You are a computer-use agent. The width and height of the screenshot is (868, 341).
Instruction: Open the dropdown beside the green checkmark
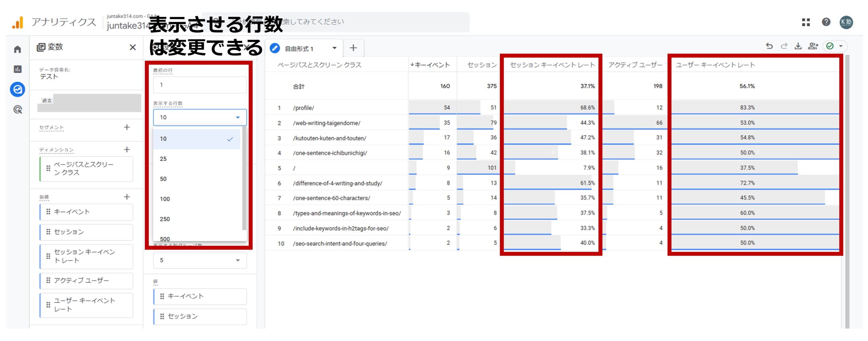[841, 46]
